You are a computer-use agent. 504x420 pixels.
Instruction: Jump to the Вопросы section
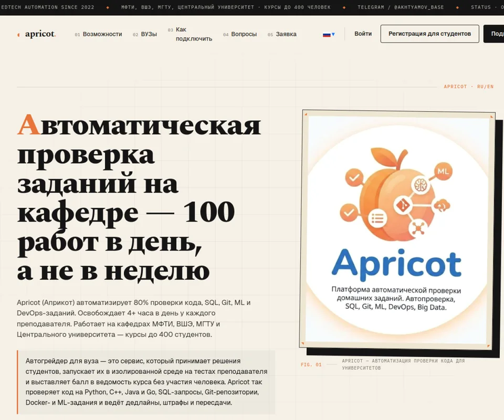point(240,34)
